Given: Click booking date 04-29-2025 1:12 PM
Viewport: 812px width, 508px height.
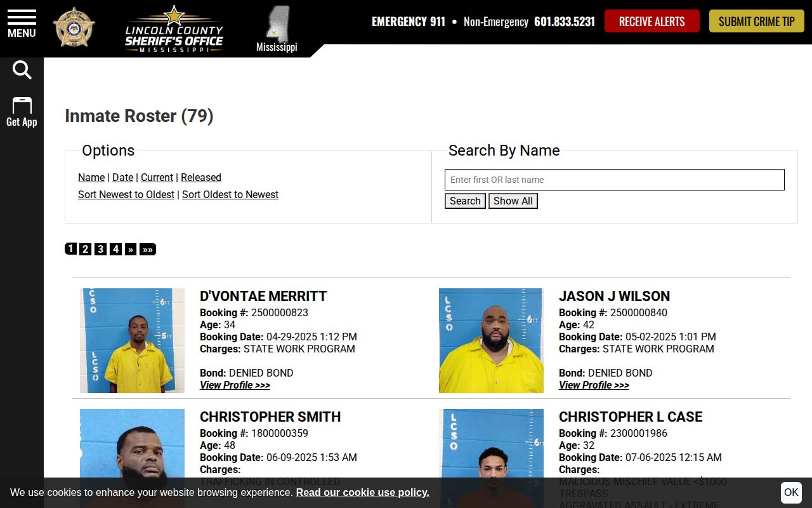Looking at the screenshot, I should pyautogui.click(x=311, y=337).
